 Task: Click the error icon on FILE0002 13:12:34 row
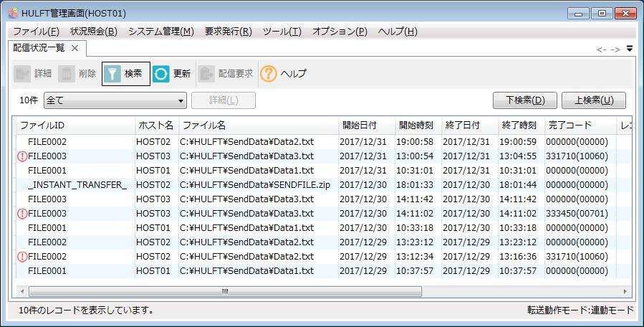click(22, 257)
